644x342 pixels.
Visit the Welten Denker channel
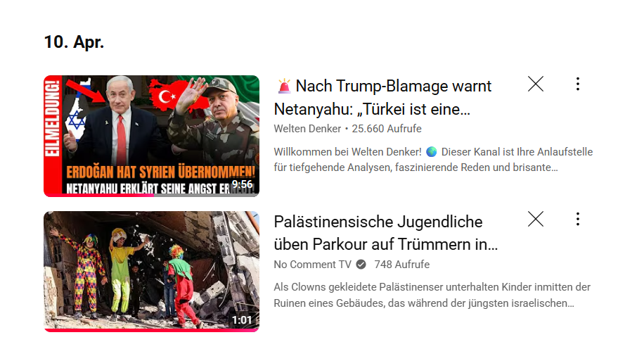(307, 129)
